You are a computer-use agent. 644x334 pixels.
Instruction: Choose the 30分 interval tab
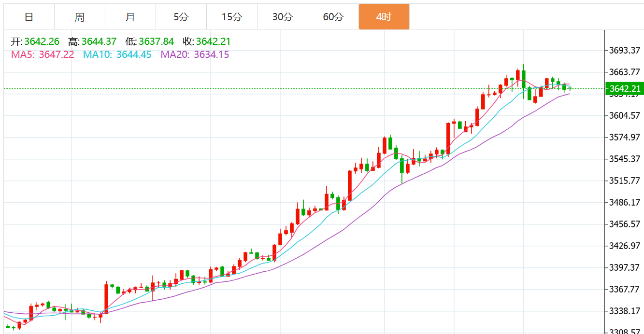click(283, 17)
